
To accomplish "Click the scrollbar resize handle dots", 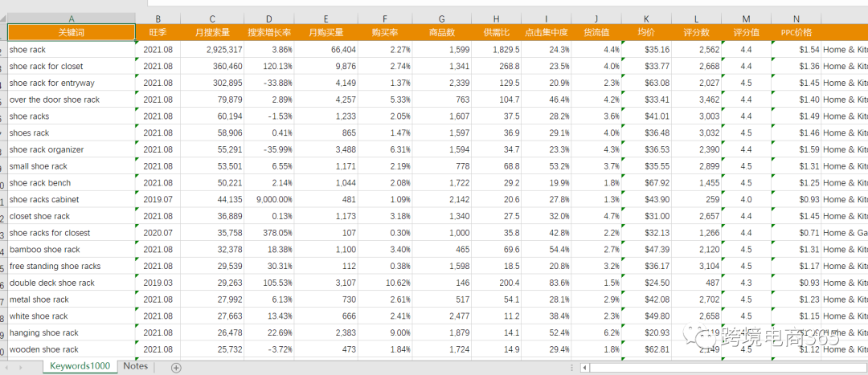I will [573, 368].
